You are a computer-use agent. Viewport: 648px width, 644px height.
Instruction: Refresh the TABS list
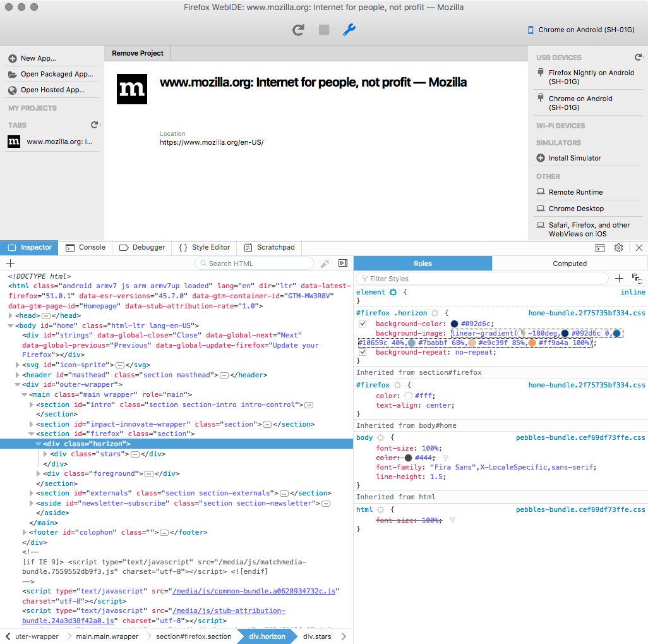(95, 125)
